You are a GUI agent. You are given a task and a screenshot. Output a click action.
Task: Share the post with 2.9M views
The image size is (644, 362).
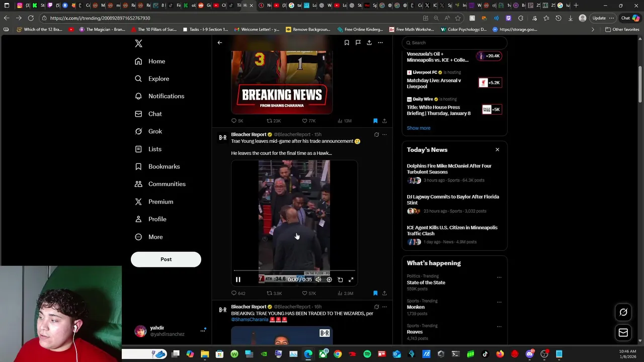pyautogui.click(x=384, y=293)
